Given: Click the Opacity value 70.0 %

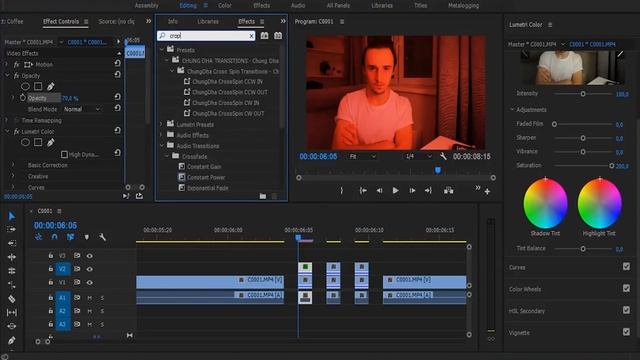Looking at the screenshot, I should point(70,98).
